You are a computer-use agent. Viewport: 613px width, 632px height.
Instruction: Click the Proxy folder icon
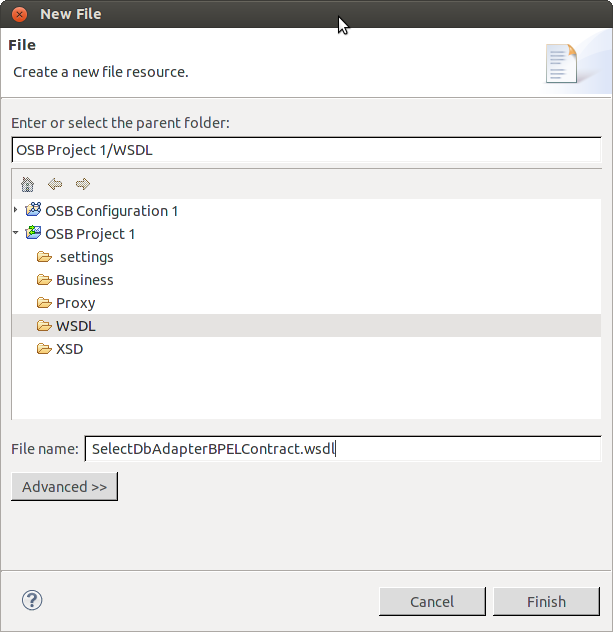click(x=44, y=303)
